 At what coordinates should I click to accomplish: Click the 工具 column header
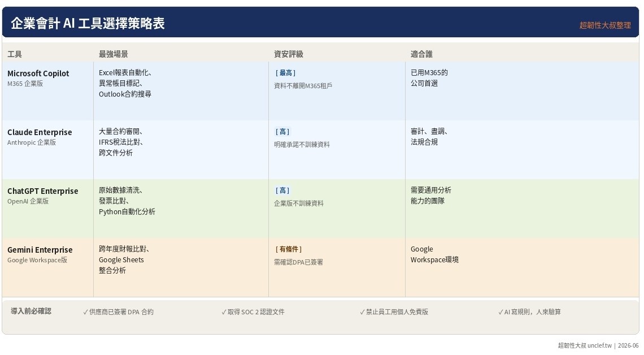[x=14, y=54]
